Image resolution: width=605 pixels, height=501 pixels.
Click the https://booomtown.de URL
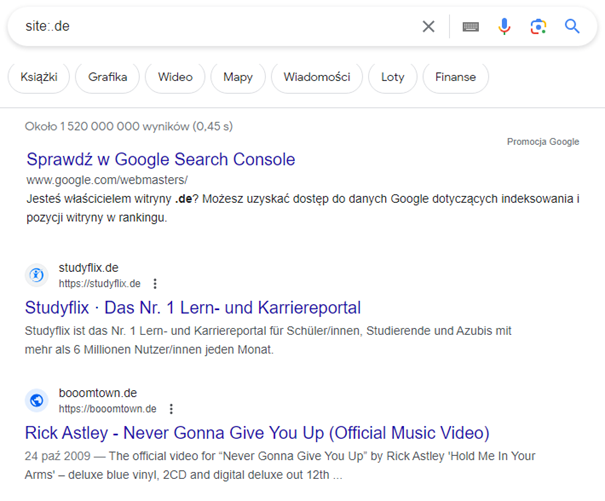[x=108, y=409]
